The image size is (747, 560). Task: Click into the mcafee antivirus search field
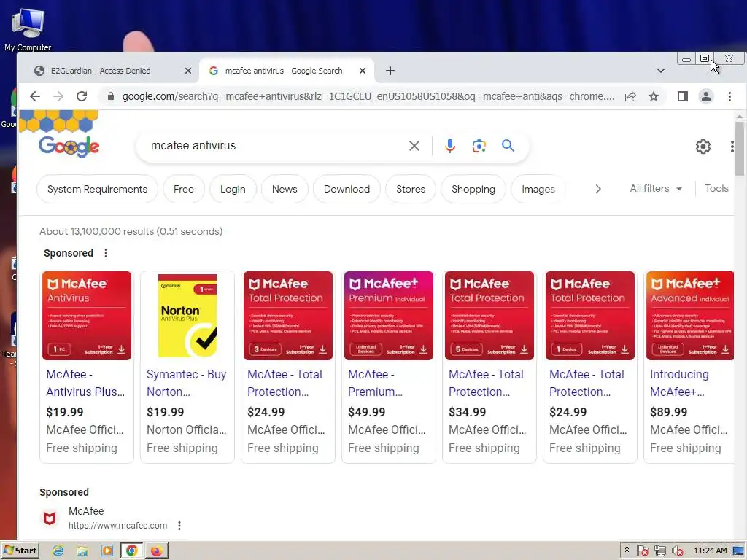[276, 146]
